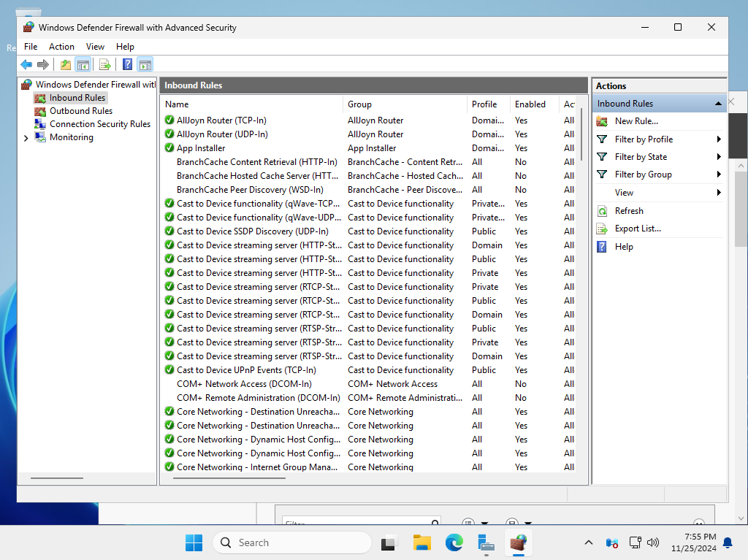Click the Help toolbar icon
The width and height of the screenshot is (748, 560).
[x=126, y=64]
